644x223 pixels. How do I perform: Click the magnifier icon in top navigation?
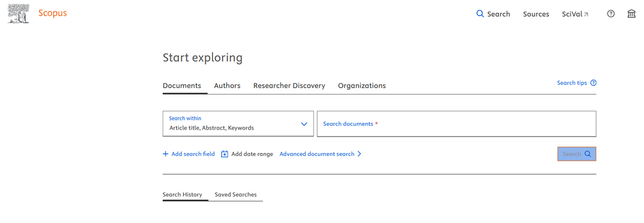click(480, 14)
